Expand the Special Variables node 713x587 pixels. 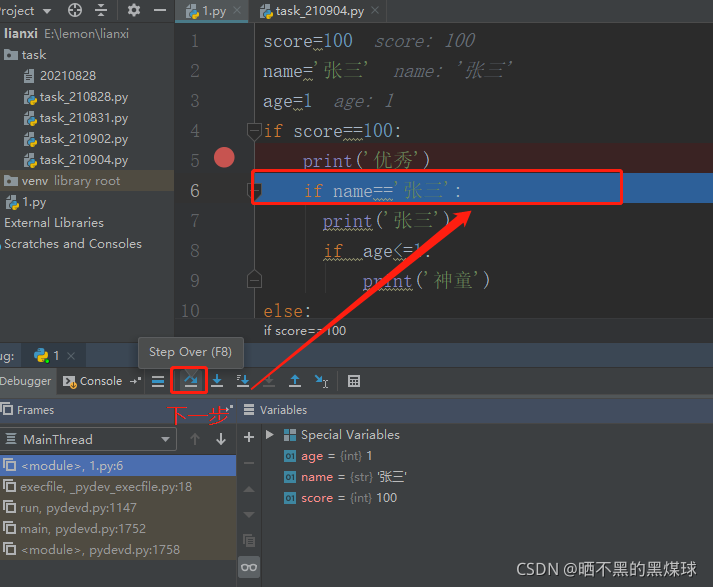point(270,435)
